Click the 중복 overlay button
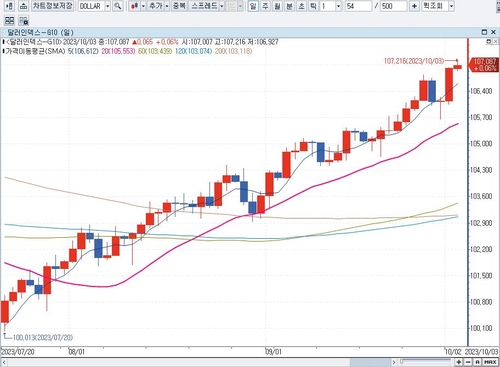Viewport: 500px width, 367px height. tap(179, 6)
